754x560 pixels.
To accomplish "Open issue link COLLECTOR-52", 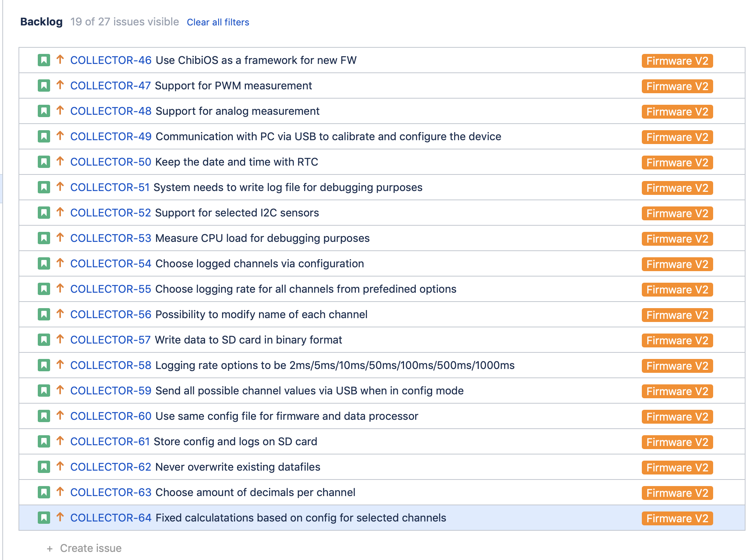I will point(111,213).
